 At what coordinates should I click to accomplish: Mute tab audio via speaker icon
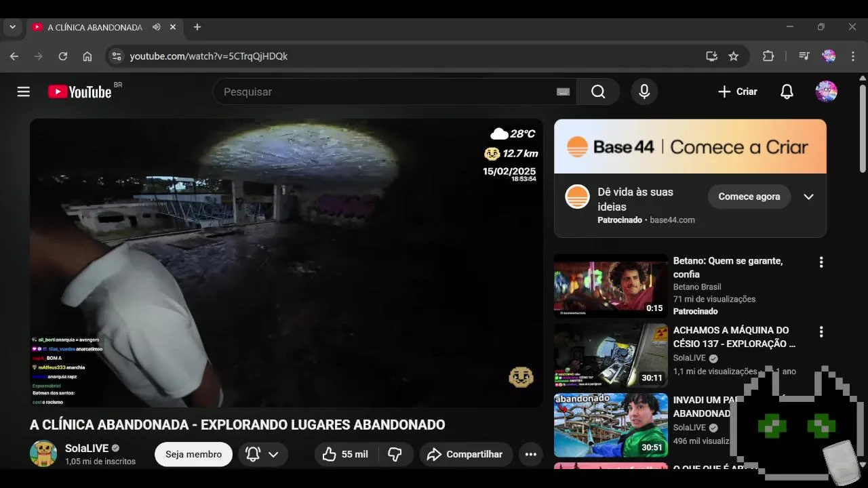click(x=157, y=27)
